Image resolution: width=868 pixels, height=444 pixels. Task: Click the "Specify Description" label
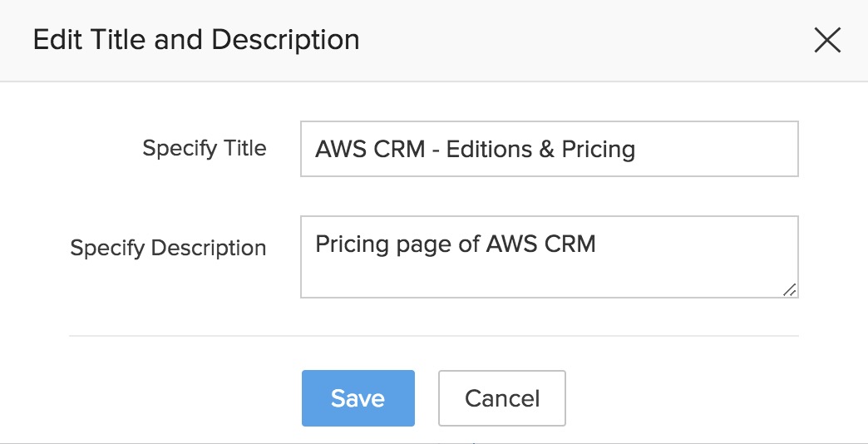[x=168, y=248]
